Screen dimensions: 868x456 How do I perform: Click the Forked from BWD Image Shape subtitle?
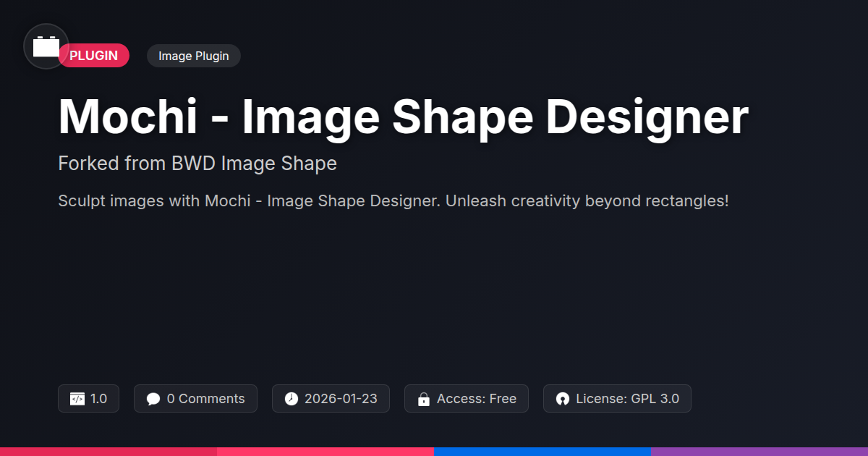(x=197, y=164)
